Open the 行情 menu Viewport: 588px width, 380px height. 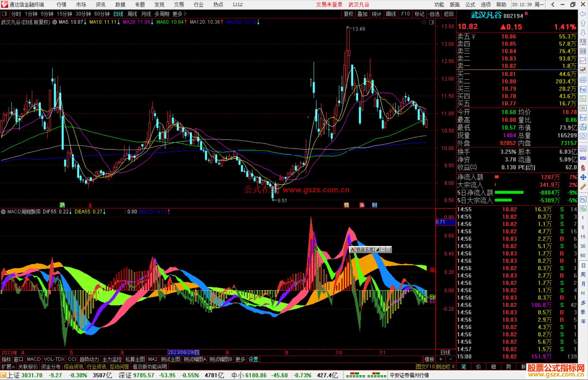coord(61,4)
